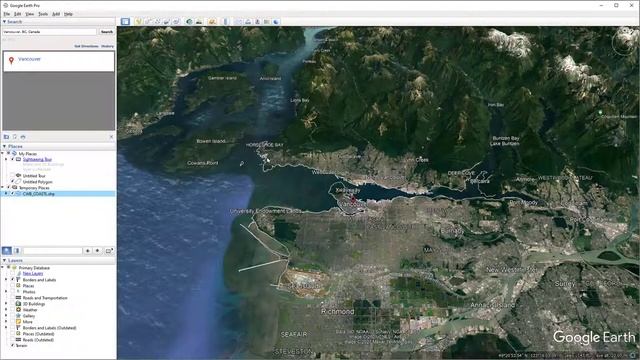Collapse the Search panel triangle
The height and width of the screenshot is (360, 640).
4,22
